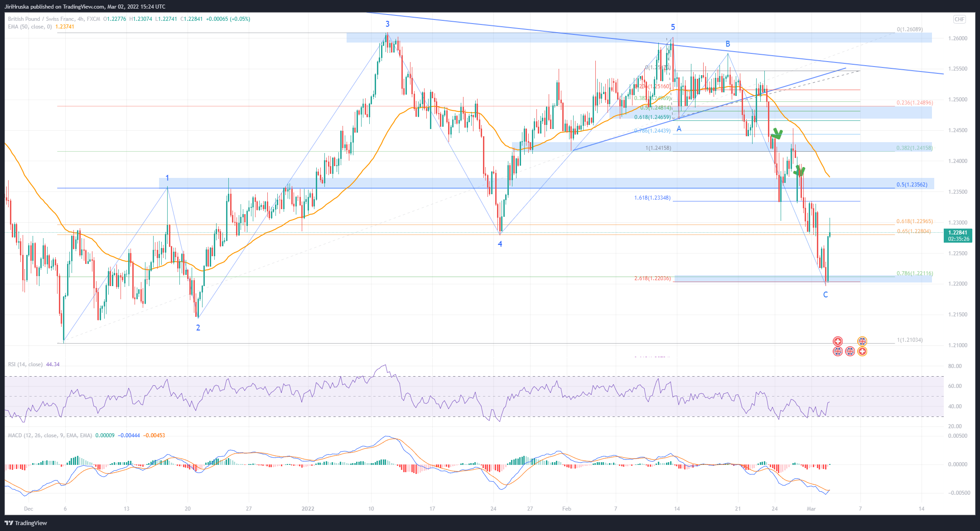The width and height of the screenshot is (980, 531).
Task: Click the orange-ringed Swiss flag event icon
Action: pyautogui.click(x=862, y=351)
